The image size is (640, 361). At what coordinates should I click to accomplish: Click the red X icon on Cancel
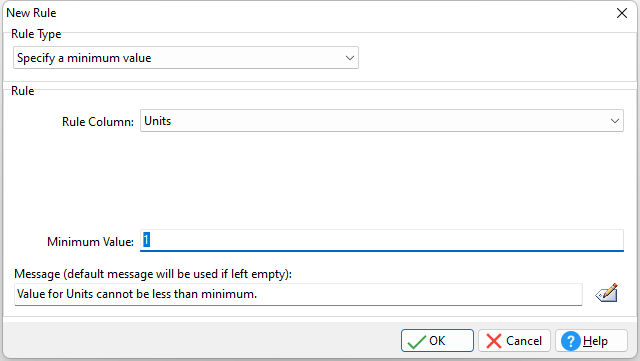click(494, 341)
